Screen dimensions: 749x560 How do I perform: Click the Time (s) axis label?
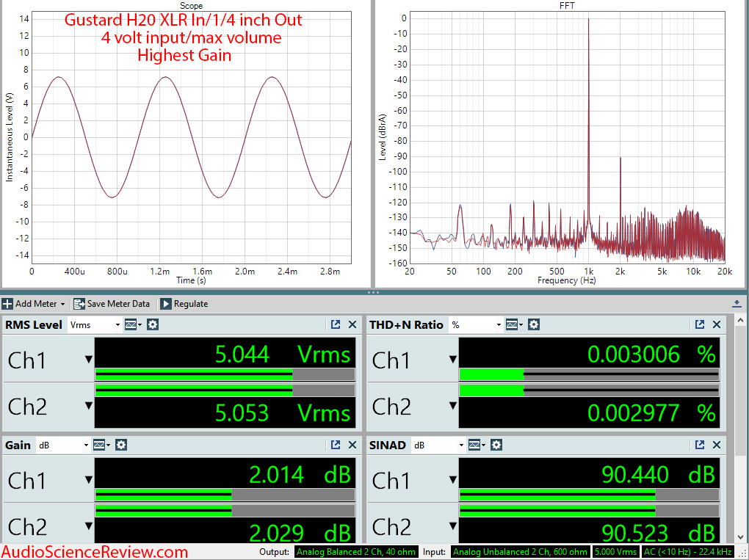[191, 280]
